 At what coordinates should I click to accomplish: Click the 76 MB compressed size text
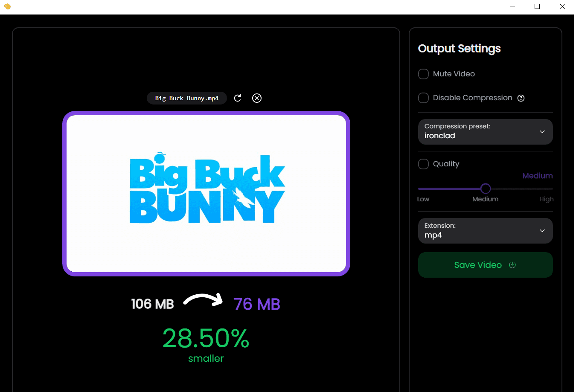pyautogui.click(x=257, y=304)
